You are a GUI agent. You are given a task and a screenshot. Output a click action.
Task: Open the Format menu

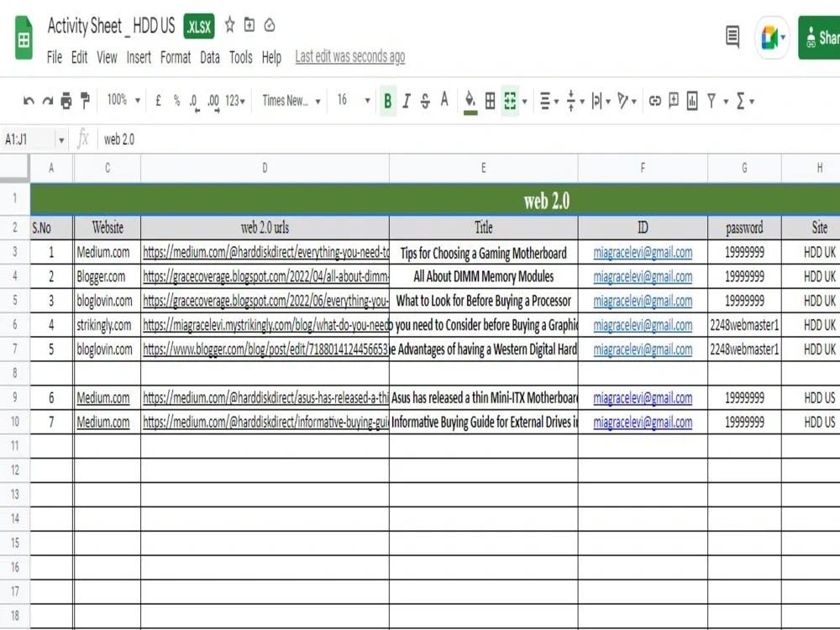pos(176,57)
